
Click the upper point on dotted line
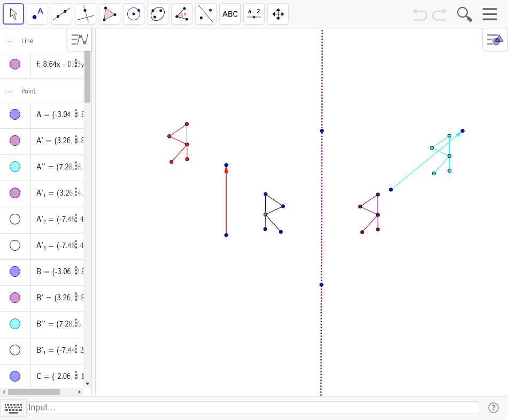click(322, 131)
